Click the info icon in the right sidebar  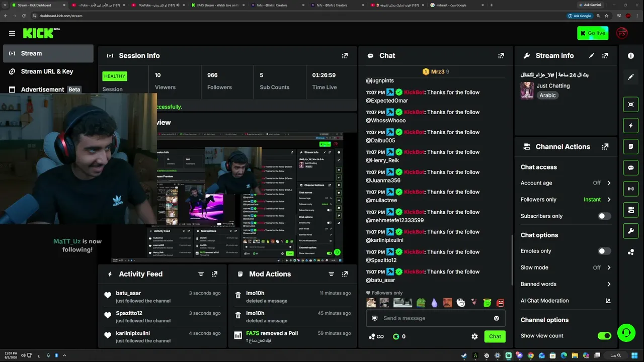(x=631, y=56)
